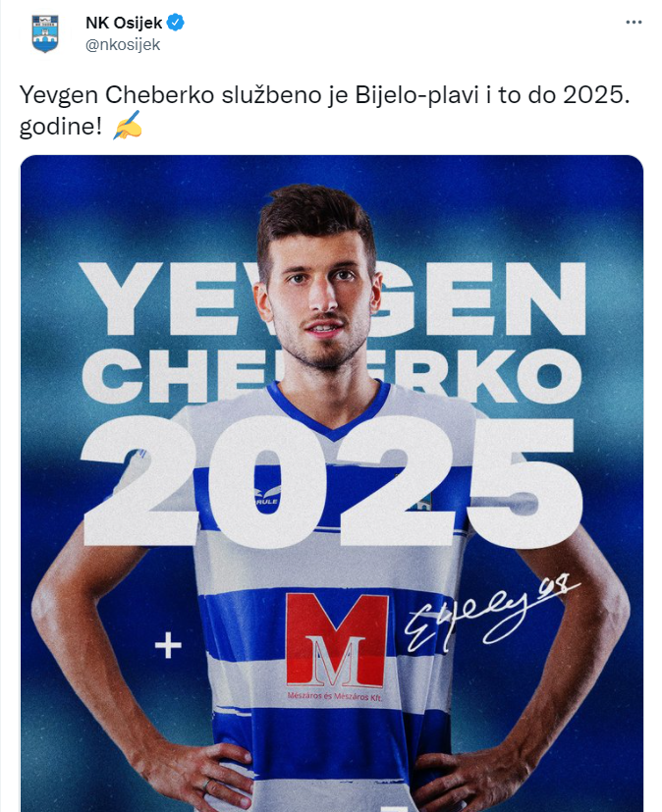Click the Mészáros és Mészáros Kft. caption
Viewport: 662px width, 812px height.
point(335,696)
